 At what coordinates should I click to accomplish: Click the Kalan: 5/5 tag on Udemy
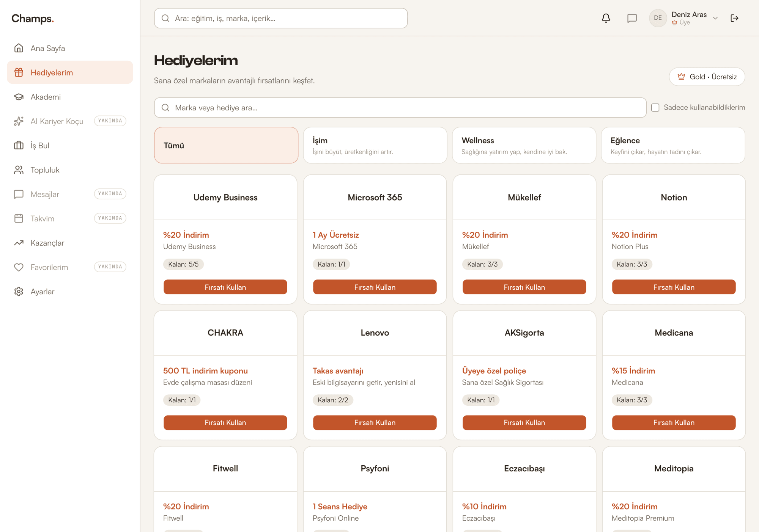[x=183, y=264]
